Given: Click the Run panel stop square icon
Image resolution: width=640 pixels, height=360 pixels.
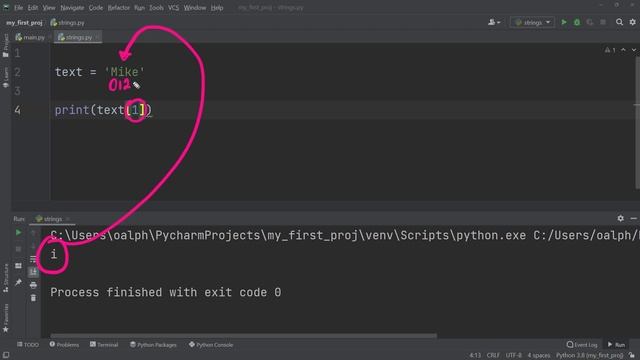Looking at the screenshot, I should click(x=18, y=249).
